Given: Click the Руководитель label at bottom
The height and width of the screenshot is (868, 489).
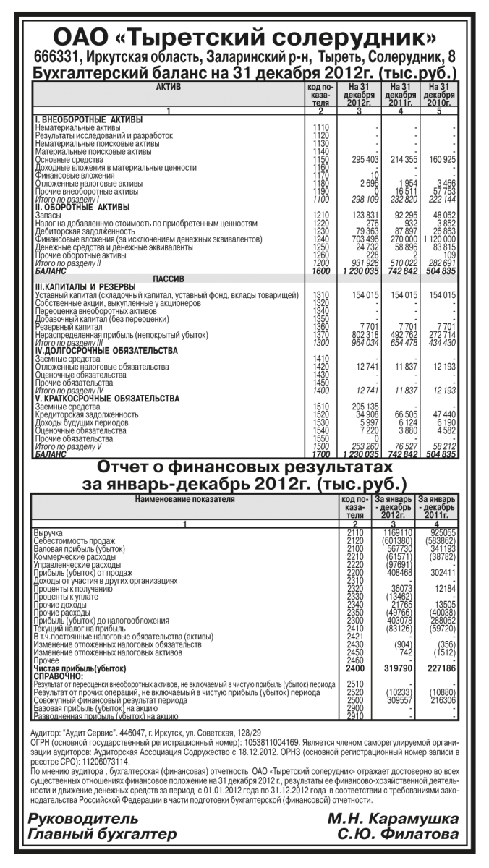Looking at the screenshot, I should [x=78, y=820].
